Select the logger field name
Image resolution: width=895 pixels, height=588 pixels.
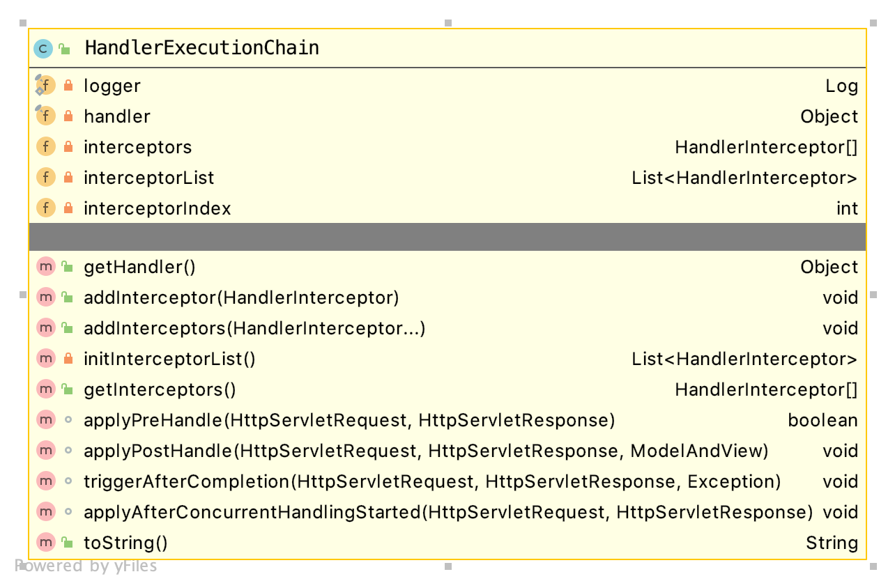coord(112,86)
